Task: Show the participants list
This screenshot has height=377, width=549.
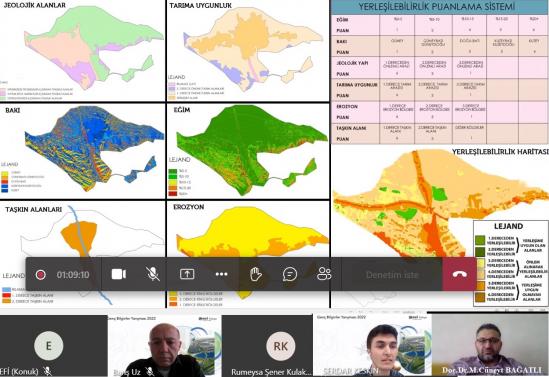Action: [324, 274]
